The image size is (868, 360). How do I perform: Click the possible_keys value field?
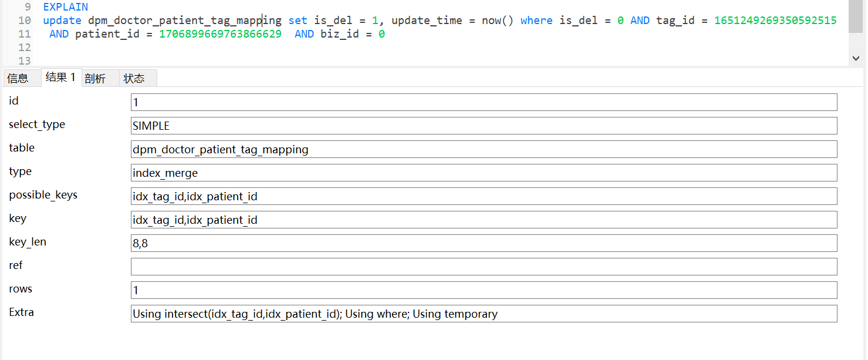[x=484, y=196]
